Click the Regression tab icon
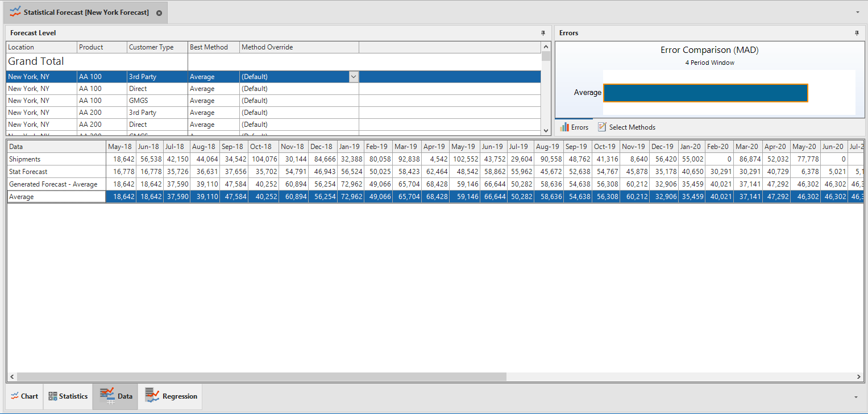The height and width of the screenshot is (414, 868). [152, 395]
